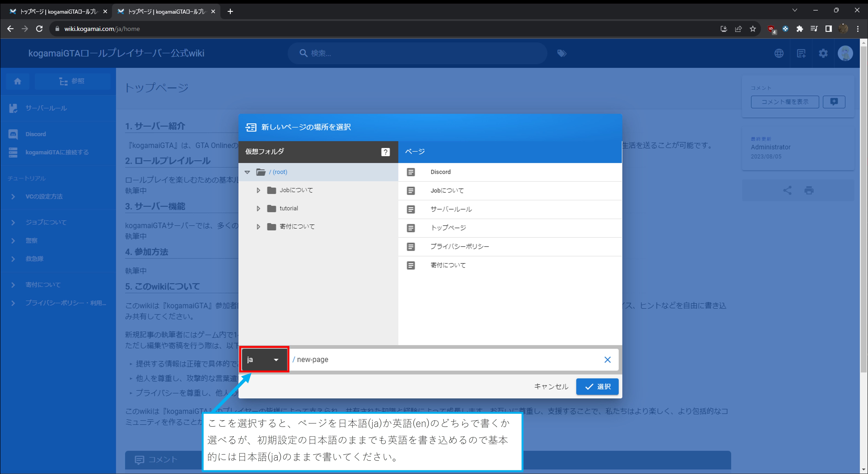Click the kogamaiGTA wiki site title

tap(116, 53)
